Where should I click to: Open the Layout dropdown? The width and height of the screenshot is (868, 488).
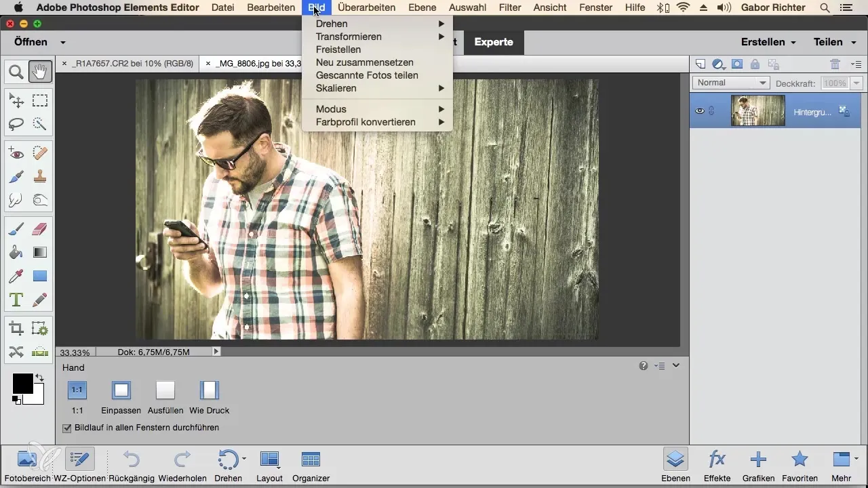coord(269,466)
